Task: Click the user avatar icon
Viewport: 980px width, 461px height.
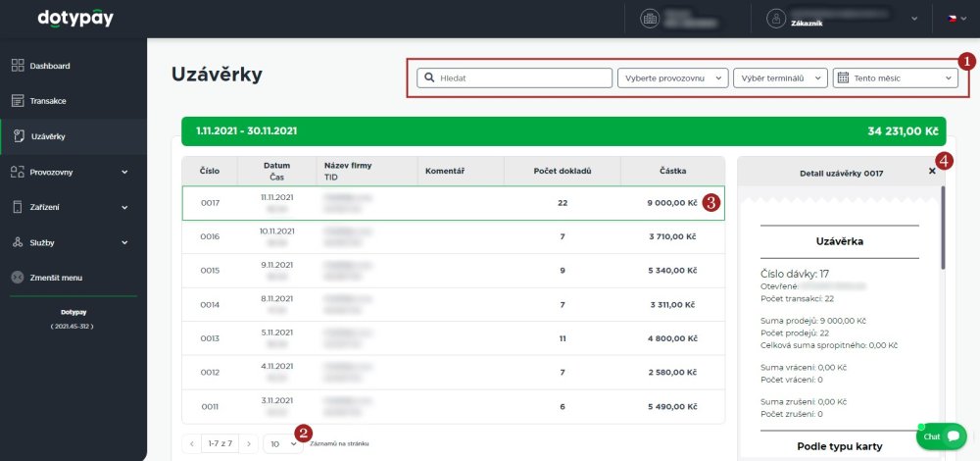Action: point(775,18)
